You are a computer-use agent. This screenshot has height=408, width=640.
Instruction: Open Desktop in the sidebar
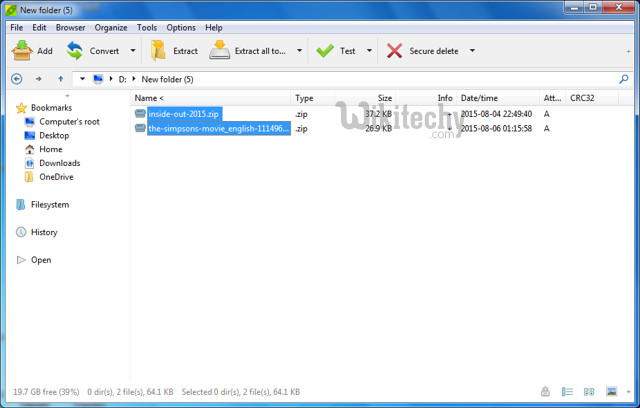[x=54, y=135]
